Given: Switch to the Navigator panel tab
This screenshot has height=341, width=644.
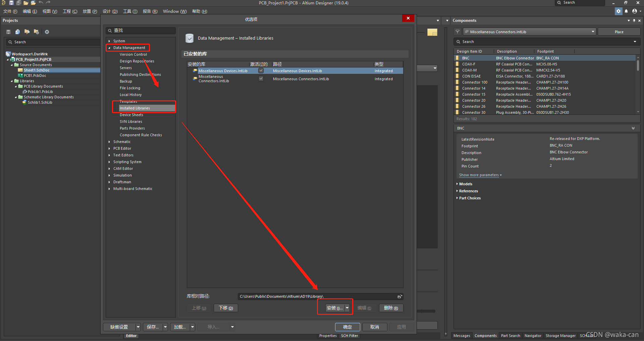Looking at the screenshot, I should pos(533,336).
